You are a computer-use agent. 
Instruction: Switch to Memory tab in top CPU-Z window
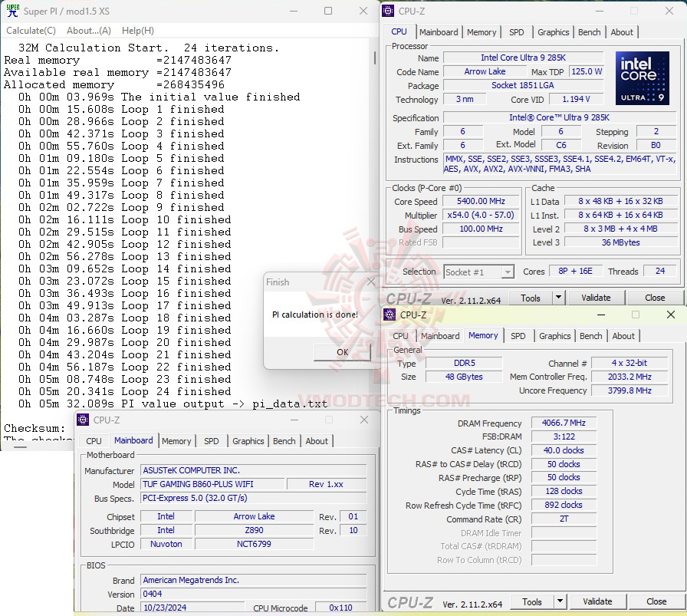point(481,32)
